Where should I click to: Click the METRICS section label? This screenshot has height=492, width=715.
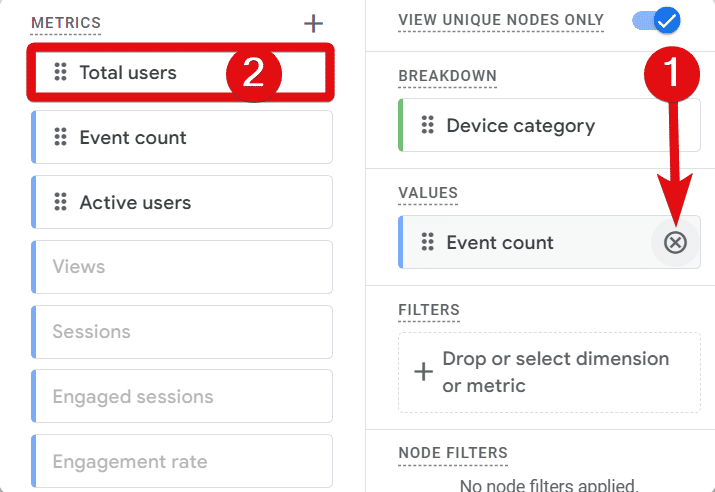66,23
